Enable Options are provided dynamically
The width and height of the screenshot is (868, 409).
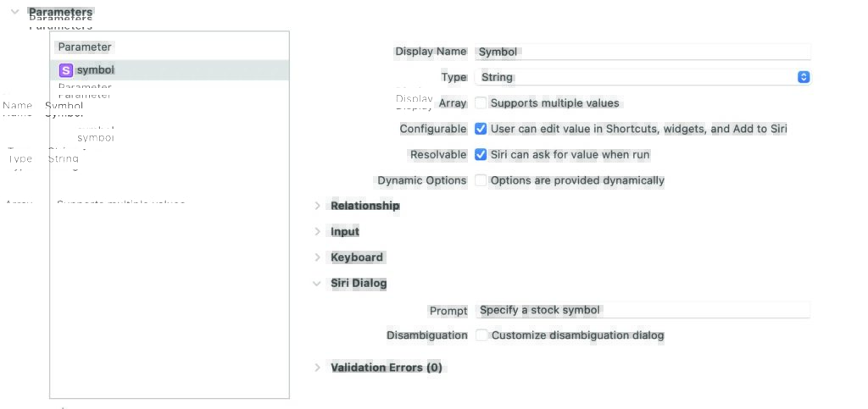[481, 180]
